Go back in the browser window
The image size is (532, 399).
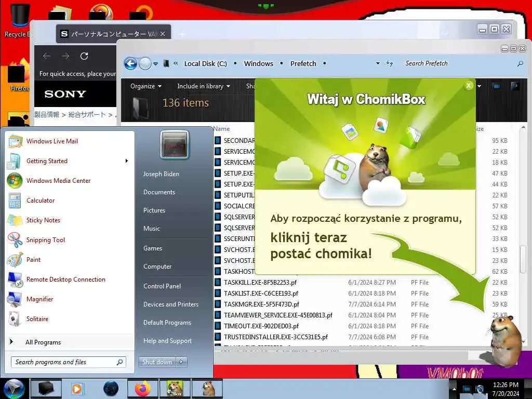[47, 56]
